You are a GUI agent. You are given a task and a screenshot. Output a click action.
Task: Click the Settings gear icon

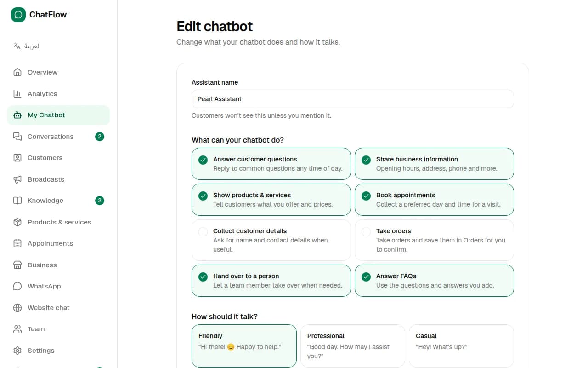pyautogui.click(x=17, y=351)
